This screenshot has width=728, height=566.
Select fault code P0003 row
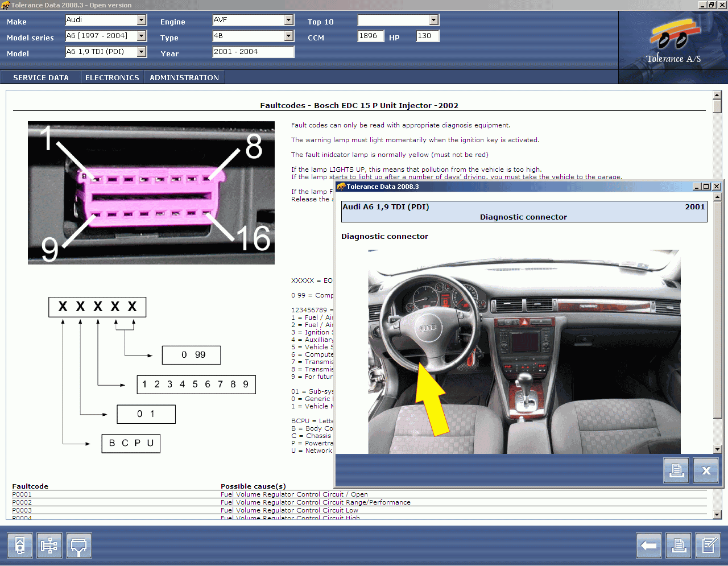[359, 510]
